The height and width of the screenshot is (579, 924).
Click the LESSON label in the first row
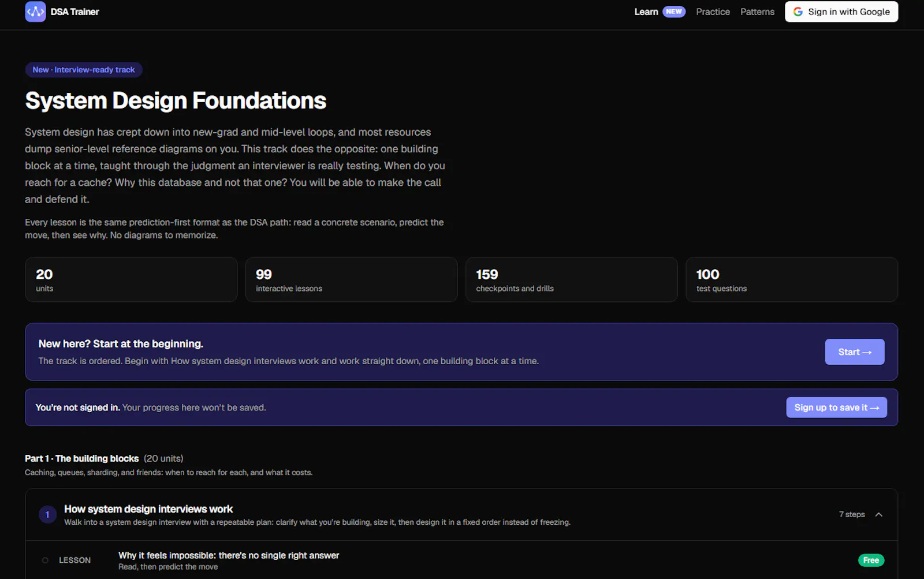[x=74, y=560]
